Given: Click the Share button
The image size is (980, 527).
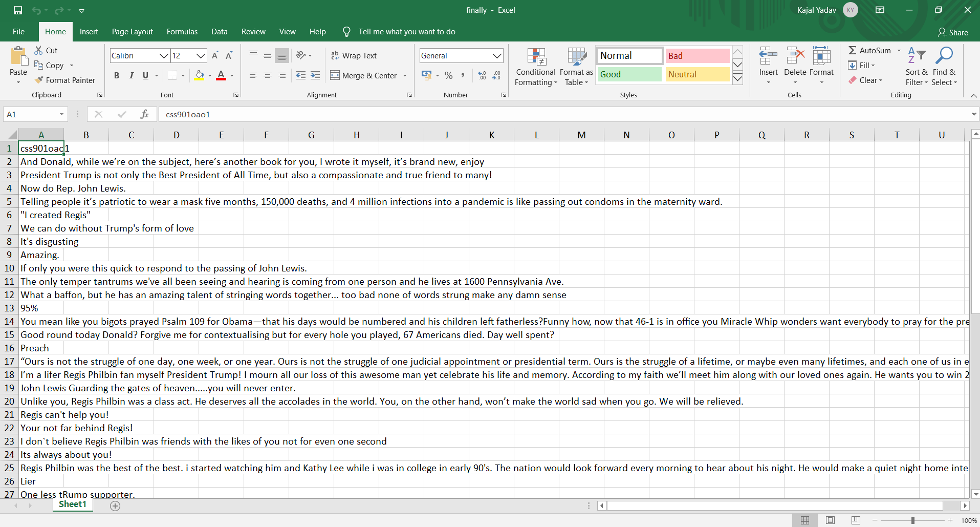Looking at the screenshot, I should (x=953, y=32).
